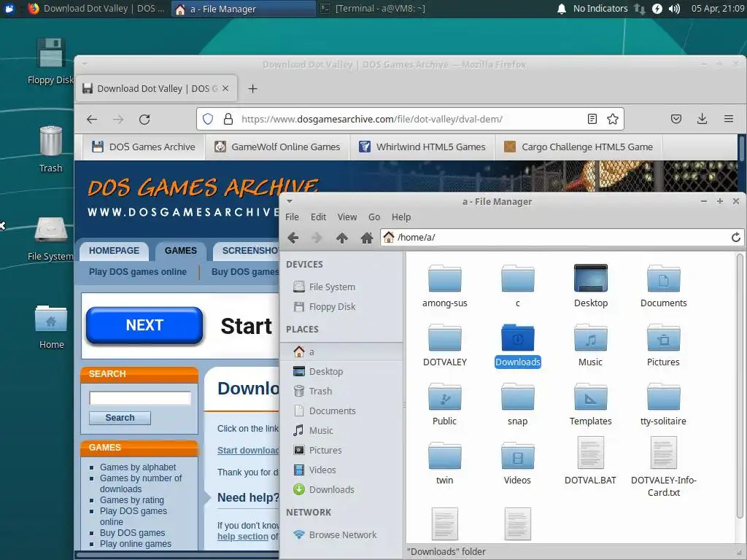747x560 pixels.
Task: Open the GAMES website tab
Action: [x=181, y=251]
